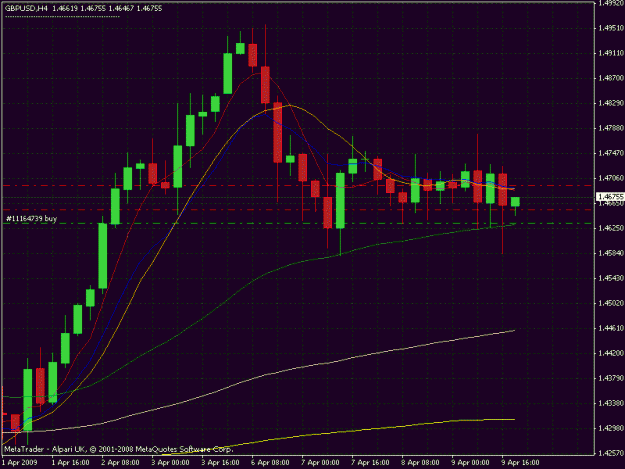Select the #11164739 buy order label
This screenshot has width=625, height=469.
coord(32,218)
